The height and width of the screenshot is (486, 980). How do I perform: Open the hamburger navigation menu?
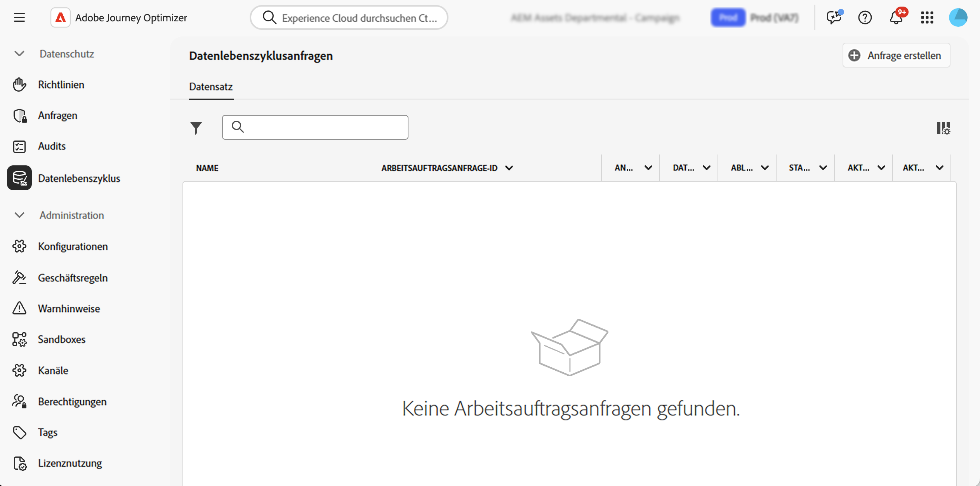point(19,17)
